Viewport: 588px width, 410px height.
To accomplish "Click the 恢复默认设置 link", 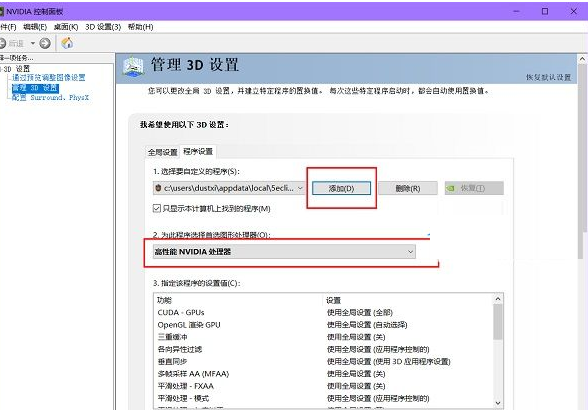I will [548, 77].
